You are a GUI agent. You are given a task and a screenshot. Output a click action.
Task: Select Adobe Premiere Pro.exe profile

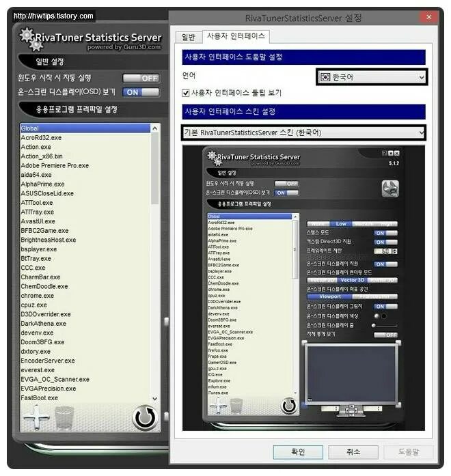click(85, 166)
